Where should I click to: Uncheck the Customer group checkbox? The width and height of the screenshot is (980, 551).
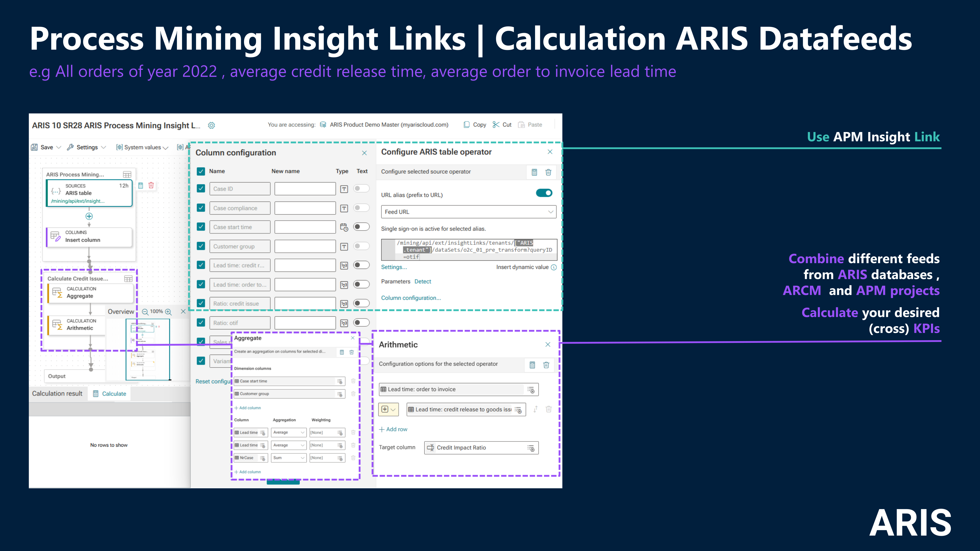tap(201, 246)
